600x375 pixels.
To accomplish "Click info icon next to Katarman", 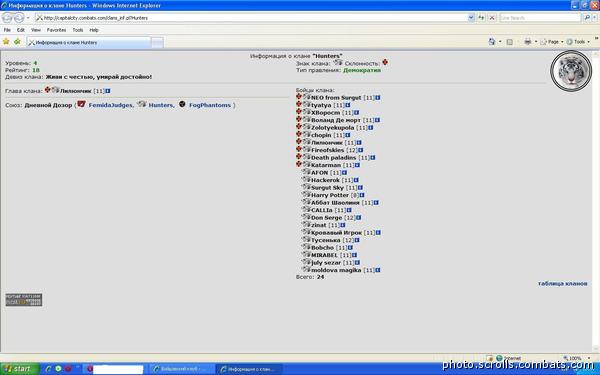I will click(357, 165).
